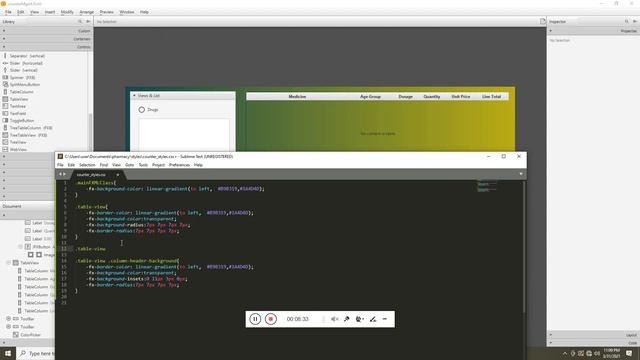Select ToggleButton in Library list
640x360 pixels.
22,120
